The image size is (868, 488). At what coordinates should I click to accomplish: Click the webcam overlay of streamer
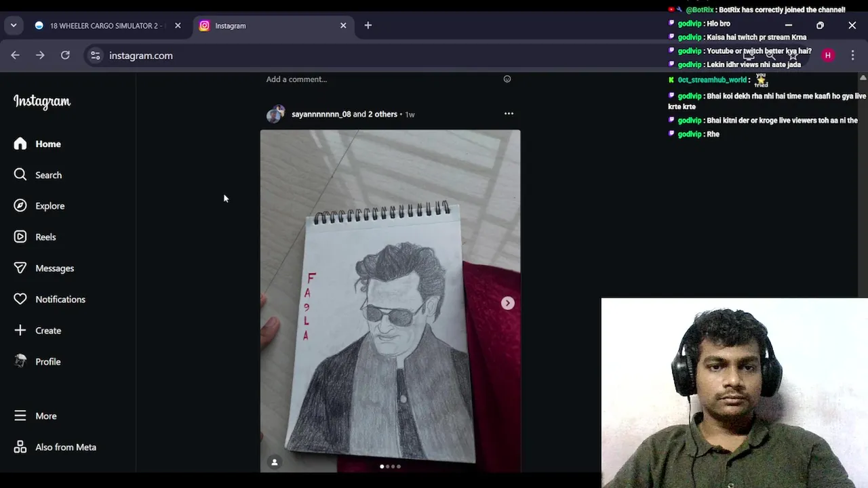734,393
